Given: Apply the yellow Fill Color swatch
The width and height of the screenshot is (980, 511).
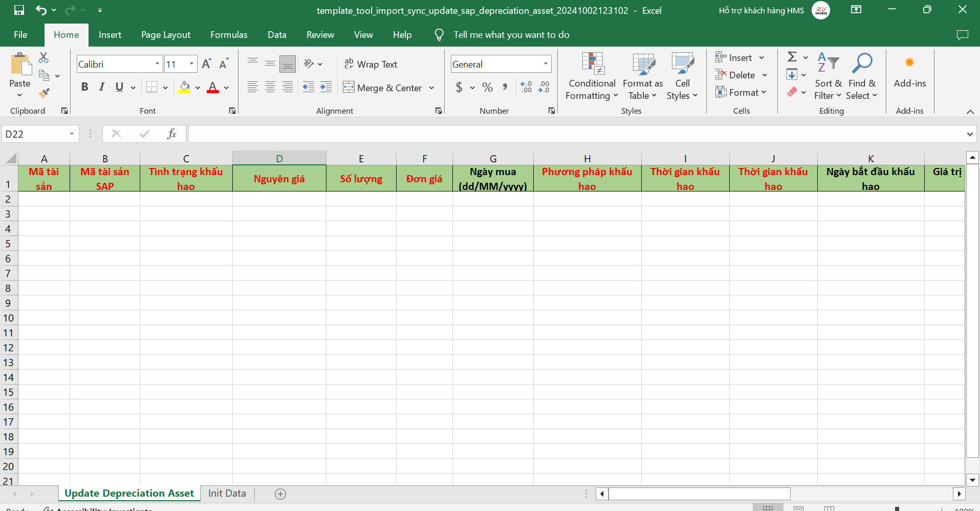Looking at the screenshot, I should pyautogui.click(x=184, y=88).
